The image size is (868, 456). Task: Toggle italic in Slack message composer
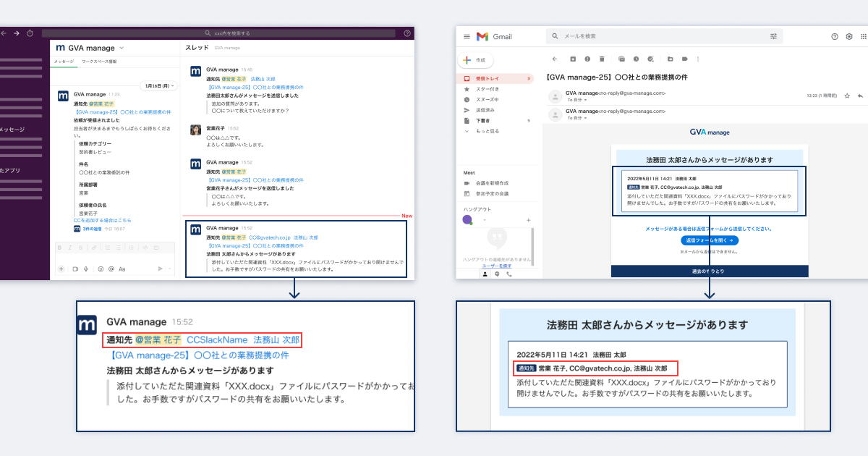coord(70,248)
